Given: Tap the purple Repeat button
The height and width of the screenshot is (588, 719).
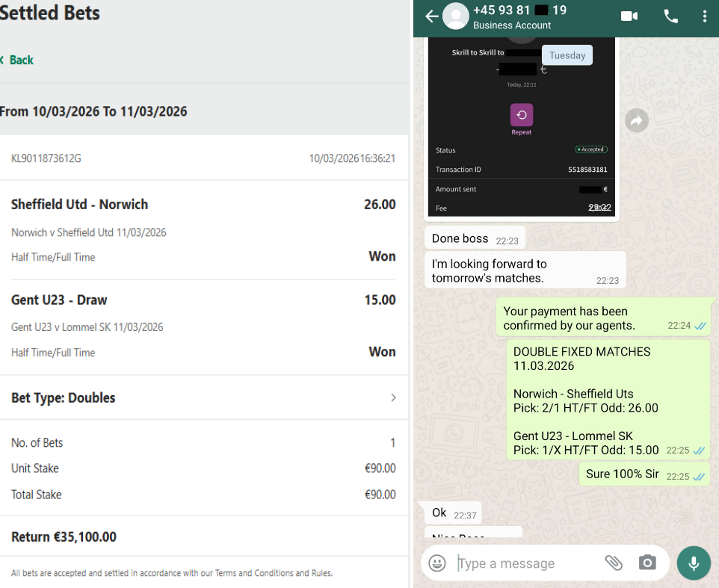Looking at the screenshot, I should pyautogui.click(x=522, y=119).
